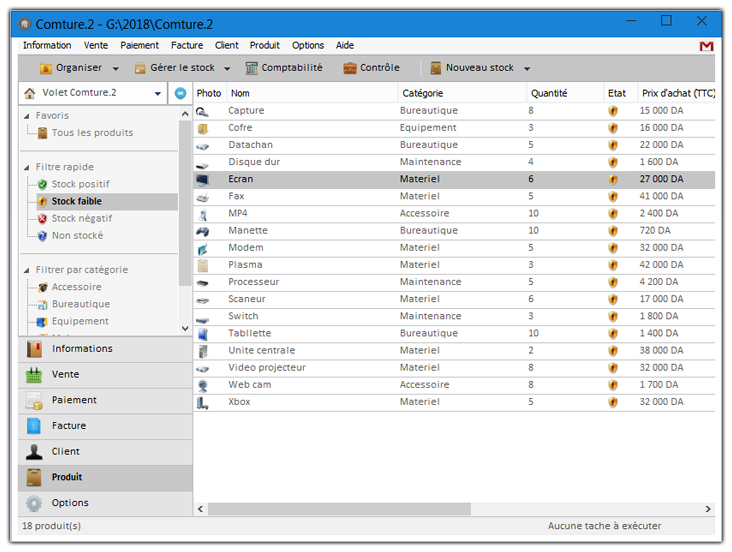732x552 pixels.
Task: Click the red Gmail icon in menu bar
Action: click(x=706, y=46)
